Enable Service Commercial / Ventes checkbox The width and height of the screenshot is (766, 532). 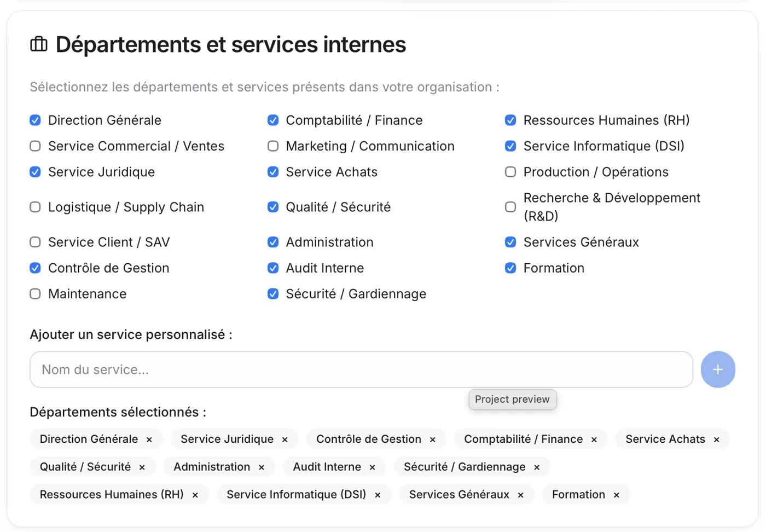35,146
